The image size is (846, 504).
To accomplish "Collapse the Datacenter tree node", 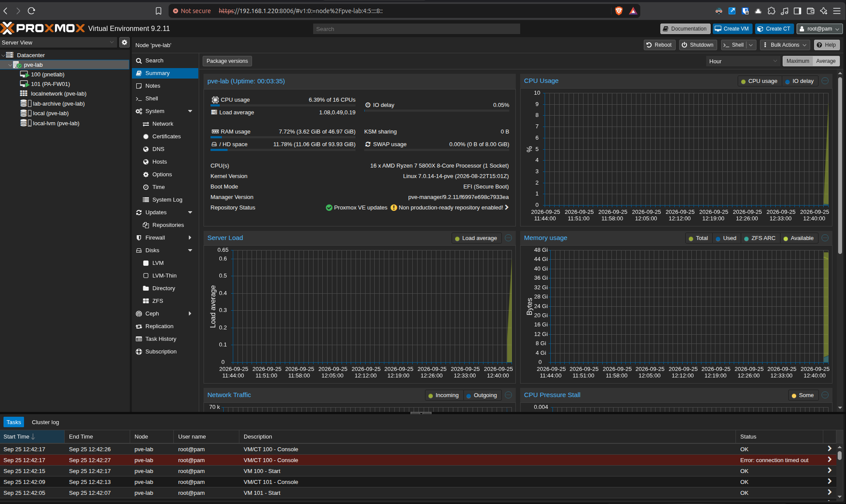I will click(x=3, y=55).
